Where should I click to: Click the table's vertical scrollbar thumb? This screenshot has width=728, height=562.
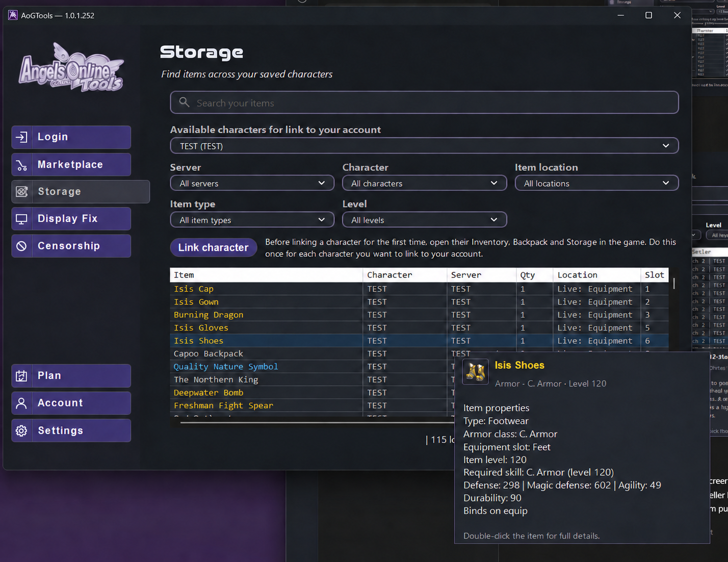coord(674,283)
